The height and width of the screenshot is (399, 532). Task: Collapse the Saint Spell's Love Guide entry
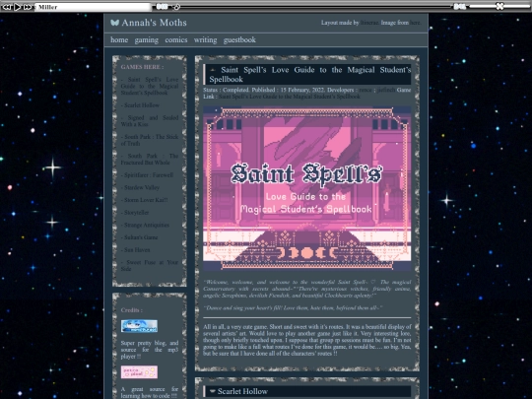coord(213,70)
